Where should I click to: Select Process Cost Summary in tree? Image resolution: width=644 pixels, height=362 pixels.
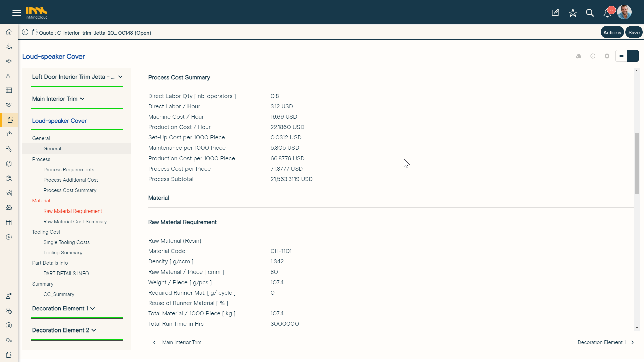[x=70, y=190]
